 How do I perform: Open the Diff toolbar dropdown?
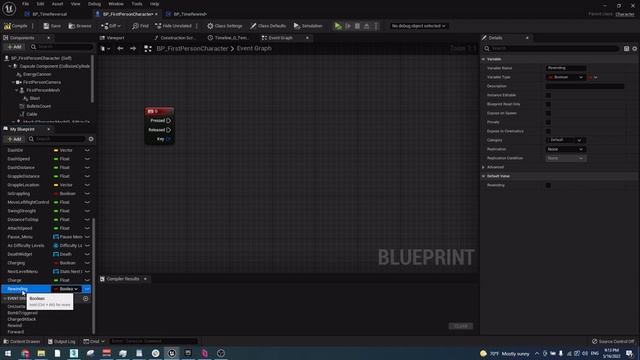pos(111,26)
